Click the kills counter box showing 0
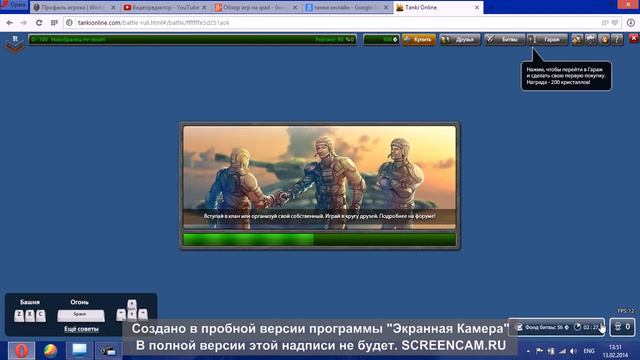Viewport: 640px width, 360px height. click(x=622, y=327)
